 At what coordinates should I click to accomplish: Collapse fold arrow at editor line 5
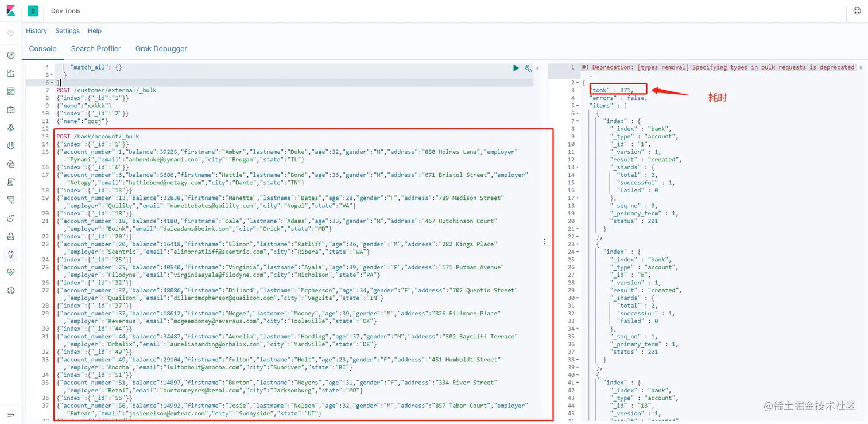point(52,75)
